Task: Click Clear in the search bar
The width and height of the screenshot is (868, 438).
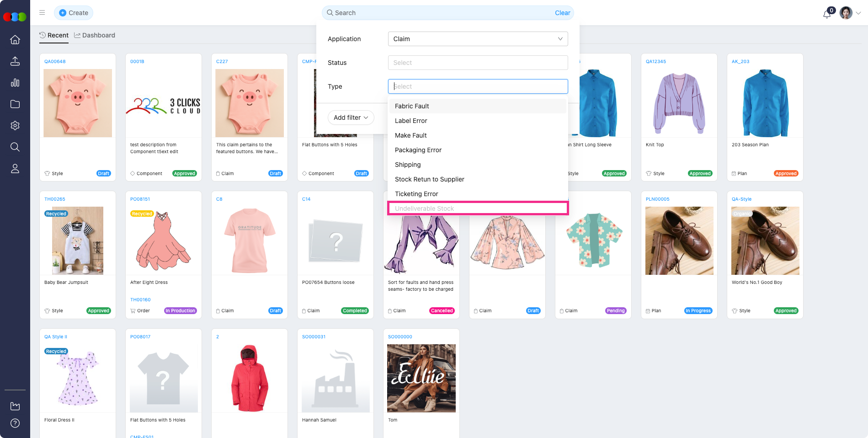Action: [562, 13]
